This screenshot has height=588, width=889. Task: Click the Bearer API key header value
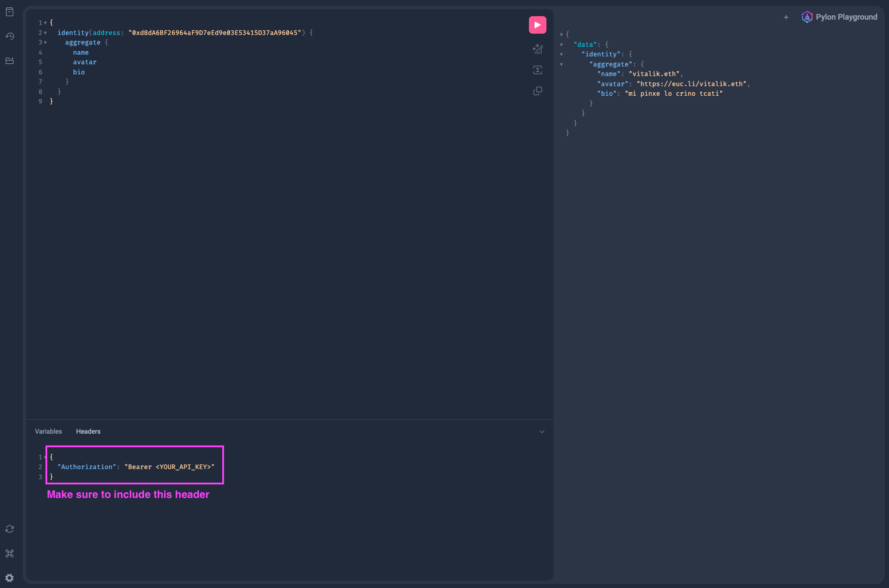pos(170,467)
